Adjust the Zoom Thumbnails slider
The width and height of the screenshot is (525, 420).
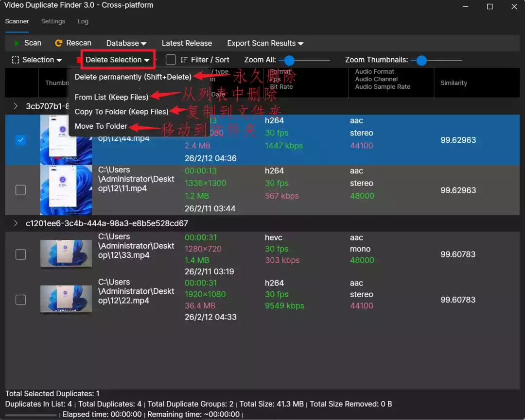[437, 60]
